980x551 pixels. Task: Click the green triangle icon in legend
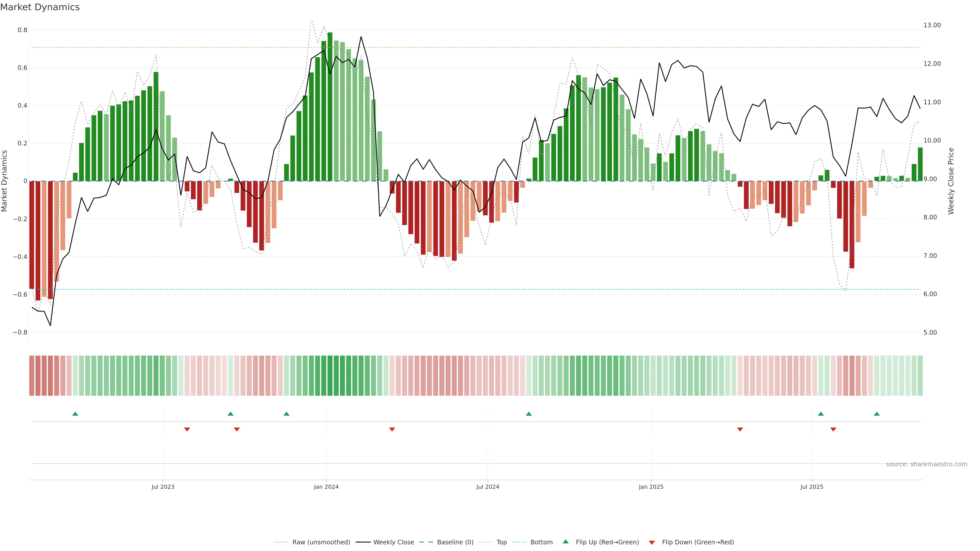[x=566, y=542]
